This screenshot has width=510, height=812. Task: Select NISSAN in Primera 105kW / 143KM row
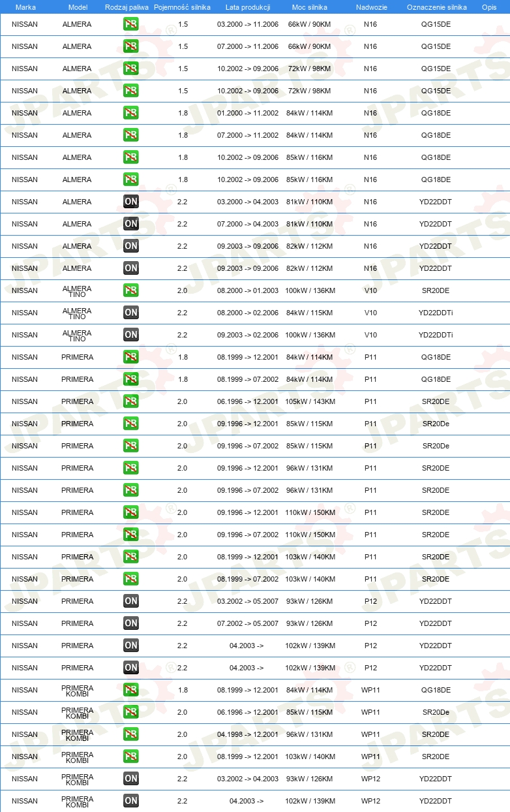(x=25, y=401)
